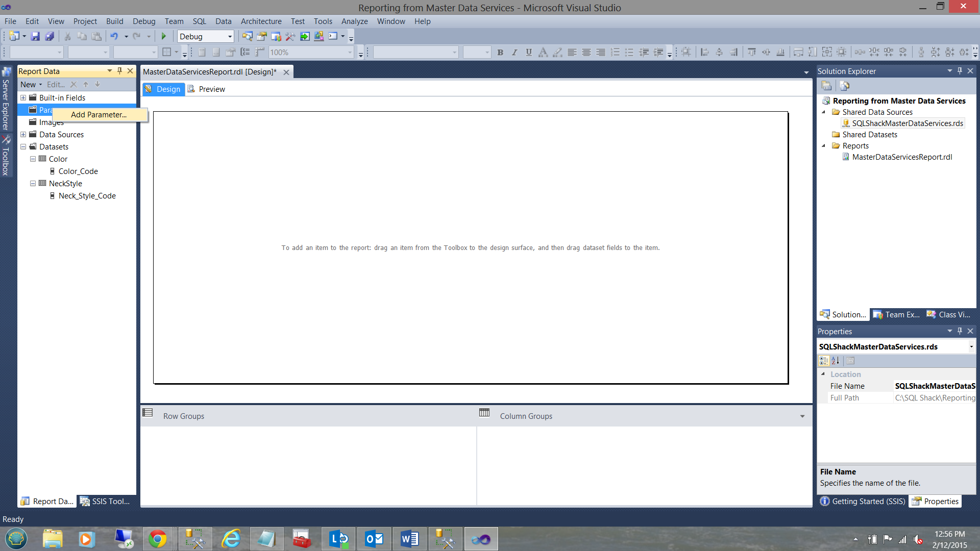
Task: Open Google Chrome from the taskbar
Action: tap(158, 539)
